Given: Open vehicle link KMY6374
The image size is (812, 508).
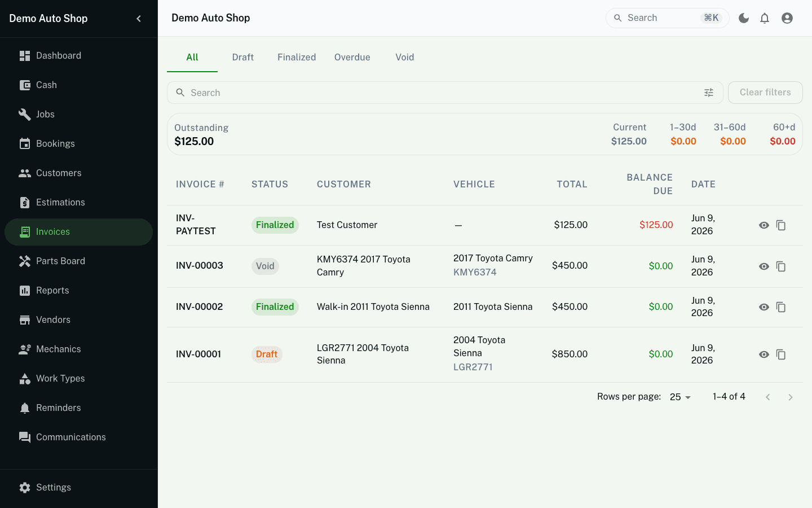Looking at the screenshot, I should point(475,273).
